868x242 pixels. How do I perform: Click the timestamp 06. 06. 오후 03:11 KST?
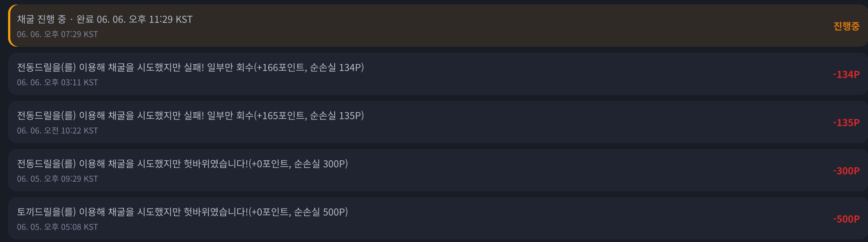57,82
